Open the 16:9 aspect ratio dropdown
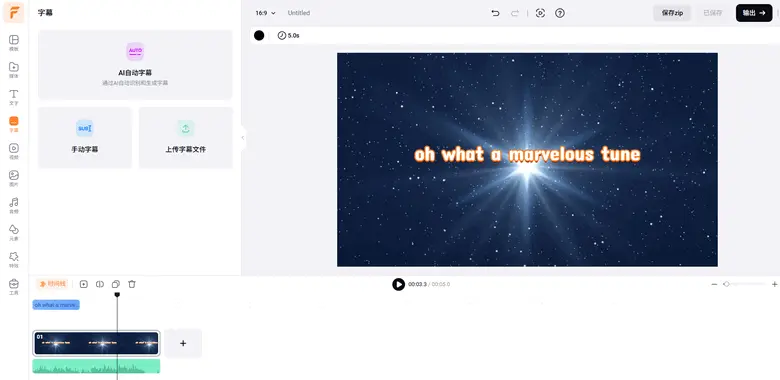780x380 pixels. [x=265, y=13]
